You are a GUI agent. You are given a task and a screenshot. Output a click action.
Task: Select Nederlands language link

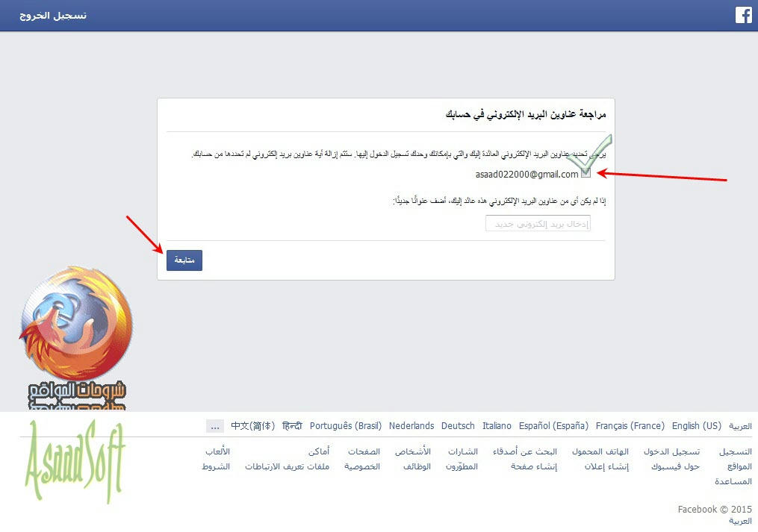(x=411, y=426)
